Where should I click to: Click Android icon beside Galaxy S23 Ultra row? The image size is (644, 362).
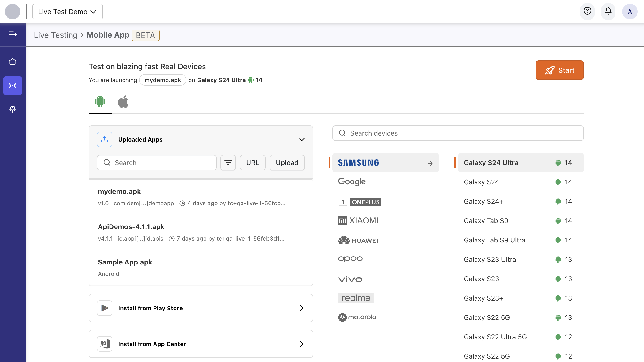(558, 260)
